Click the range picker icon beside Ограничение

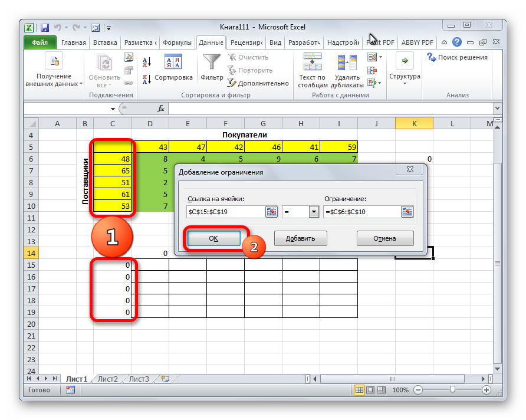407,212
